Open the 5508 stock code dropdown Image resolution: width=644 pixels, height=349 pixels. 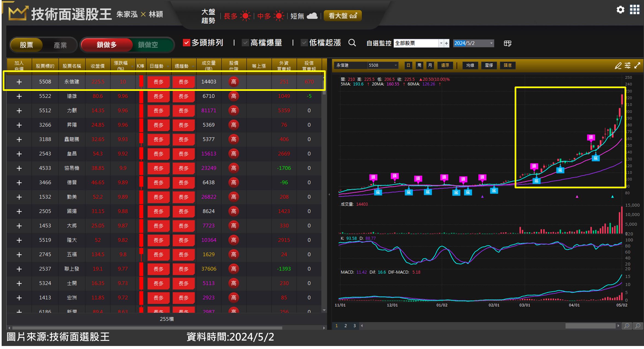click(396, 65)
